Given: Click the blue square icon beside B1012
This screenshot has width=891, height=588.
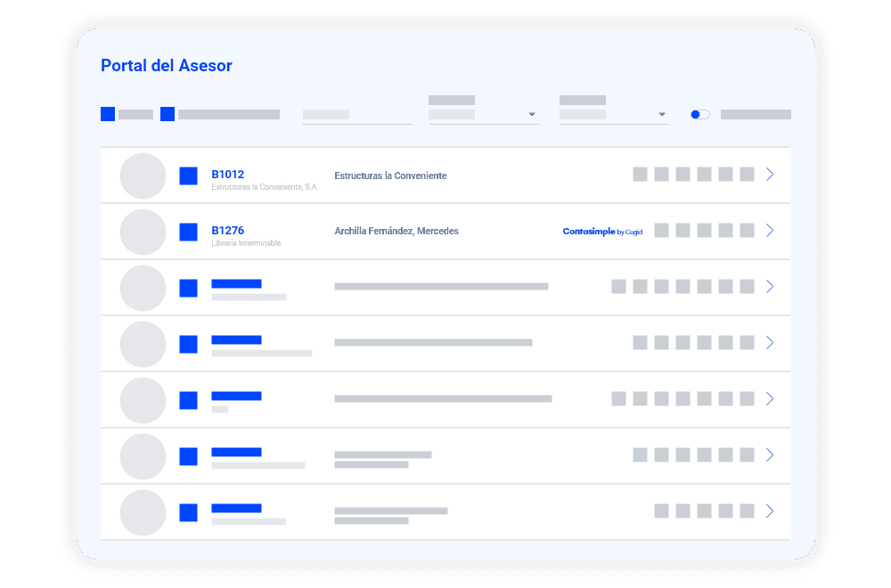Looking at the screenshot, I should [x=188, y=176].
